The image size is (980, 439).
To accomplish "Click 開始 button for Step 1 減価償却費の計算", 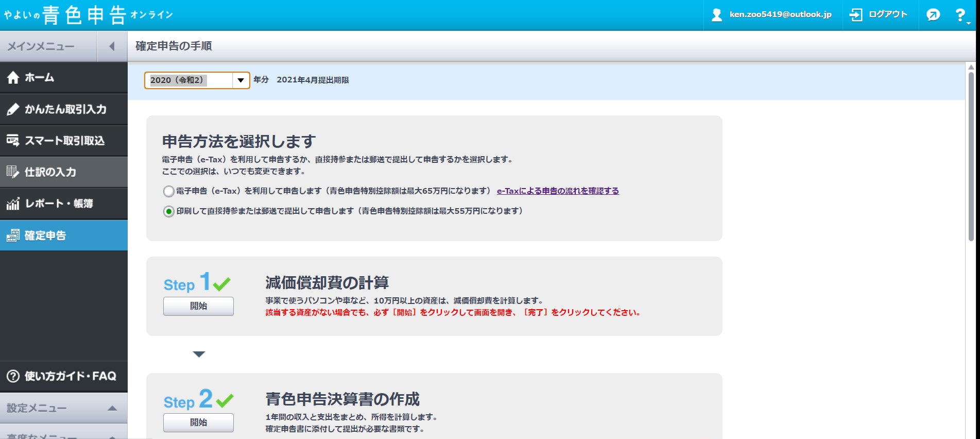I will [198, 306].
